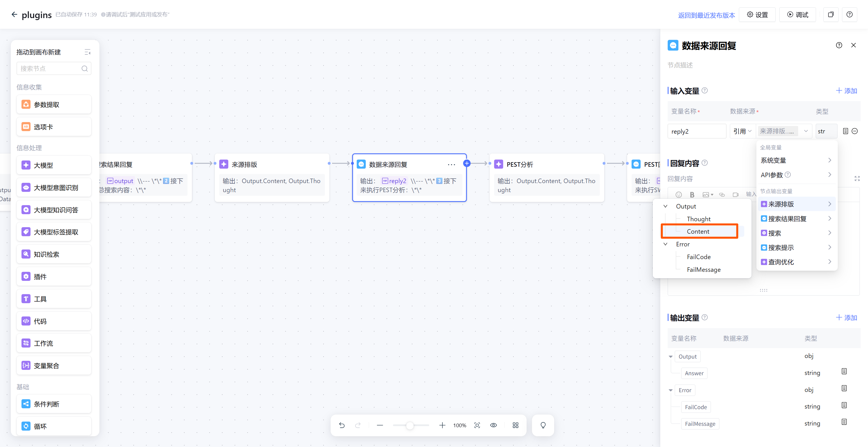
Task: Collapse the Output tree in variable popup
Action: coord(665,206)
